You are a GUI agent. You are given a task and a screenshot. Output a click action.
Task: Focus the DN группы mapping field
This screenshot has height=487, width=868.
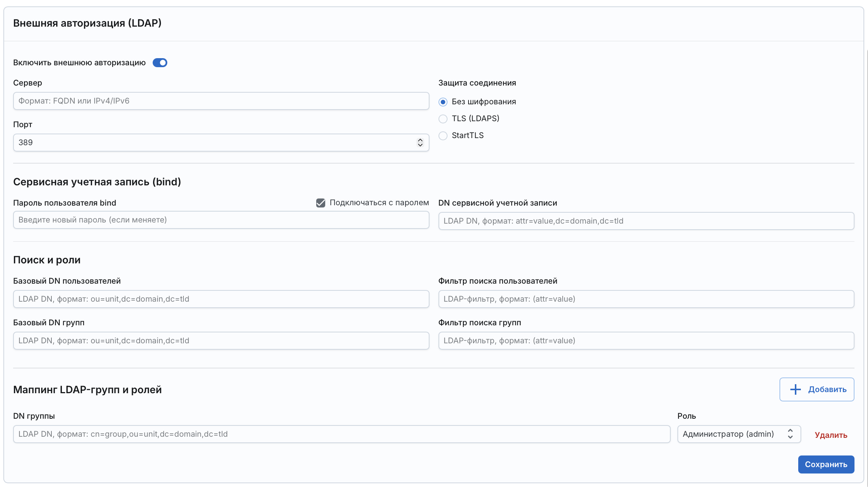(341, 434)
